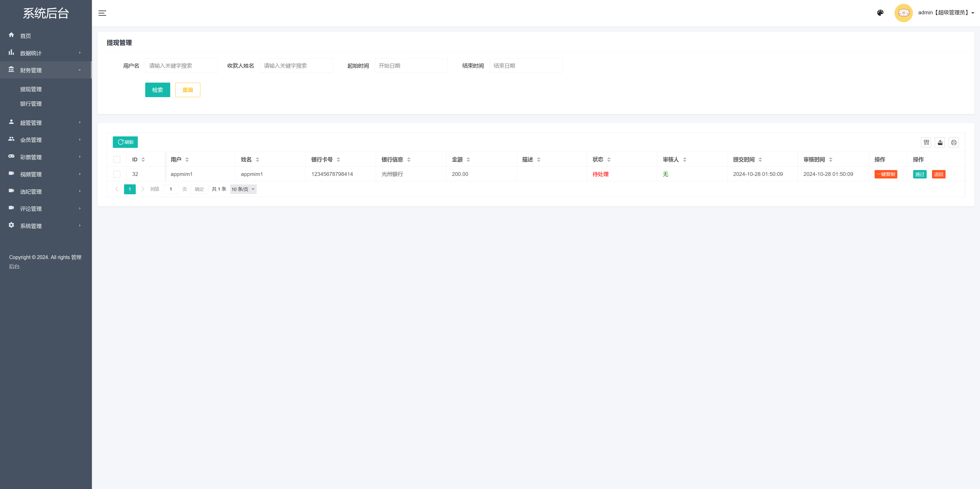
Task: Expand the 系统管理 menu chevron
Action: tap(80, 225)
